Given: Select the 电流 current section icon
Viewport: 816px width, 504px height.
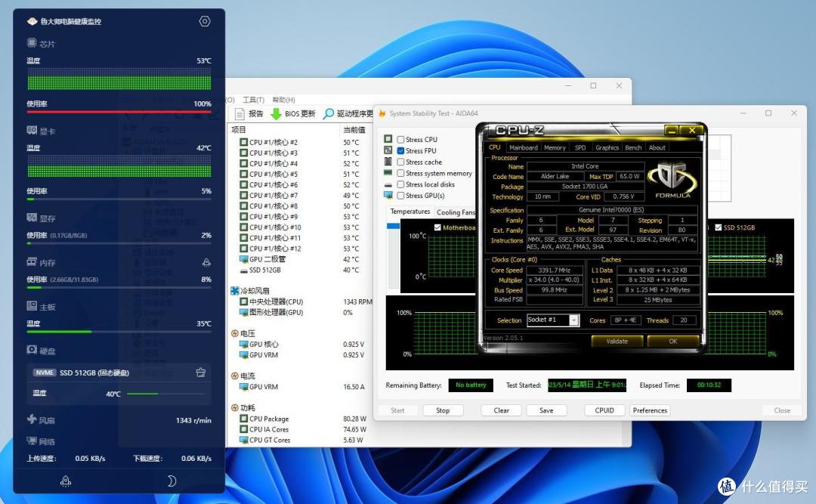Looking at the screenshot, I should pyautogui.click(x=235, y=376).
